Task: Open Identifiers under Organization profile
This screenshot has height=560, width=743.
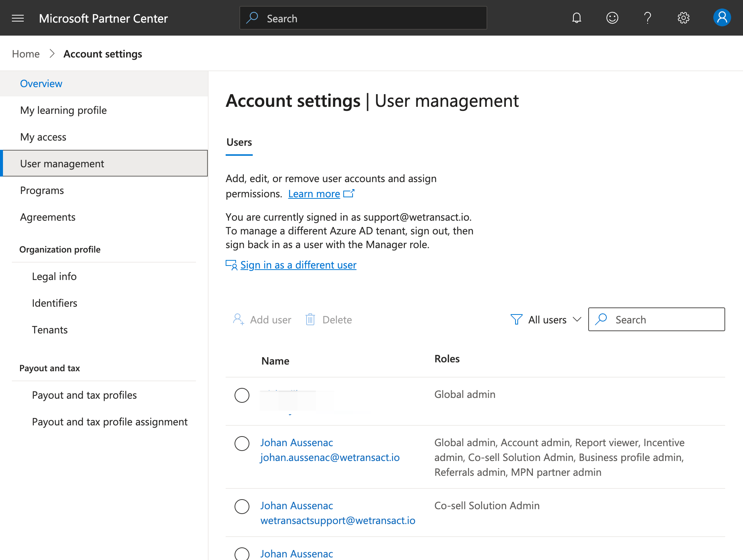Action: [x=55, y=303]
